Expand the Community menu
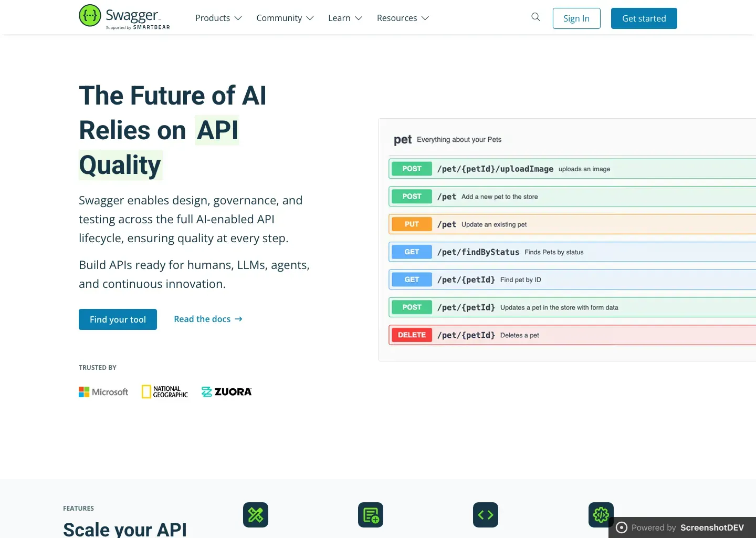The width and height of the screenshot is (756, 538). pos(285,18)
